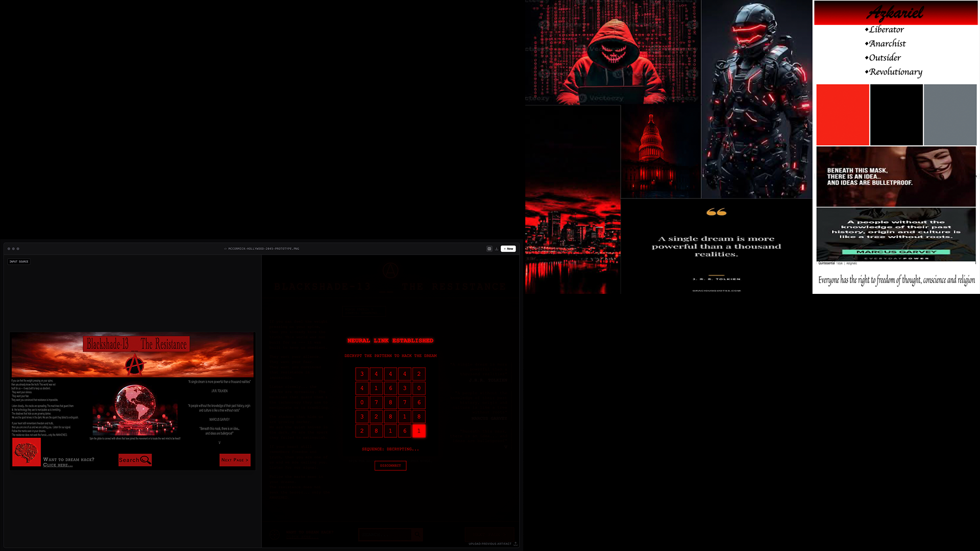The image size is (980, 551).
Task: Click the hooded hacker image in the moodboard
Action: (x=612, y=53)
